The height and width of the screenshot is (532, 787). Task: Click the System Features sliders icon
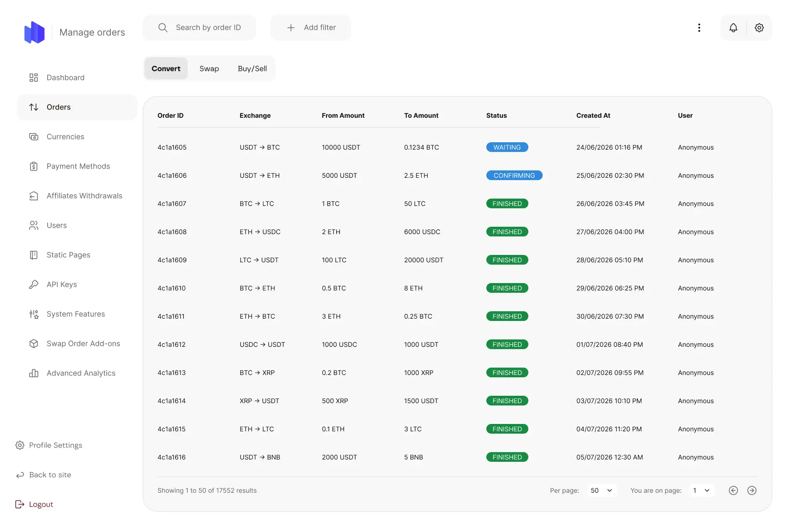pos(34,314)
